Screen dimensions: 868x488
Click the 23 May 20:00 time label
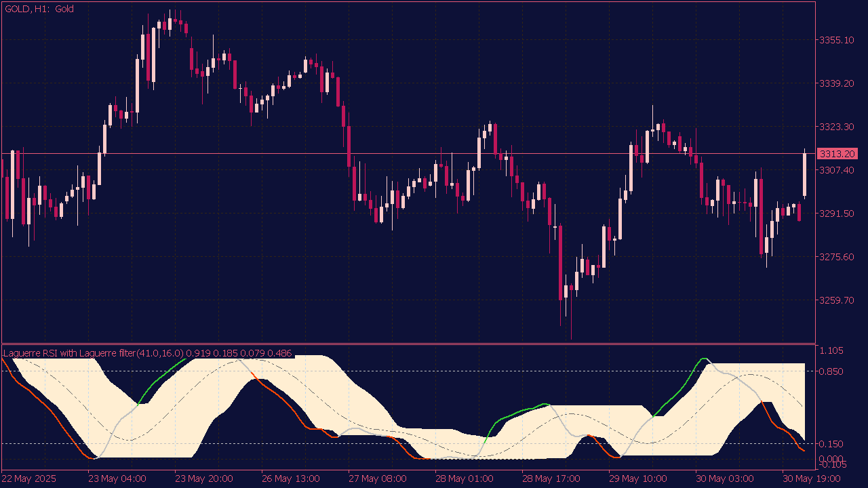click(x=203, y=479)
